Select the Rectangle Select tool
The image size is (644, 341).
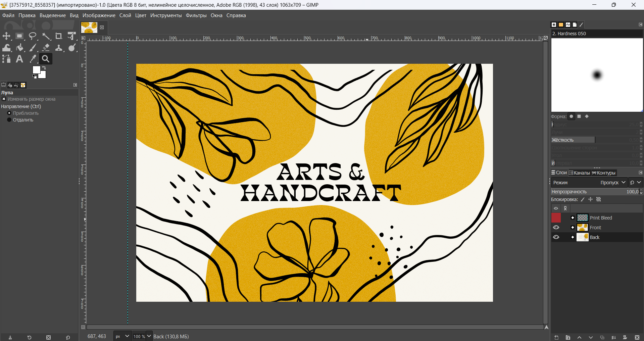[19, 36]
